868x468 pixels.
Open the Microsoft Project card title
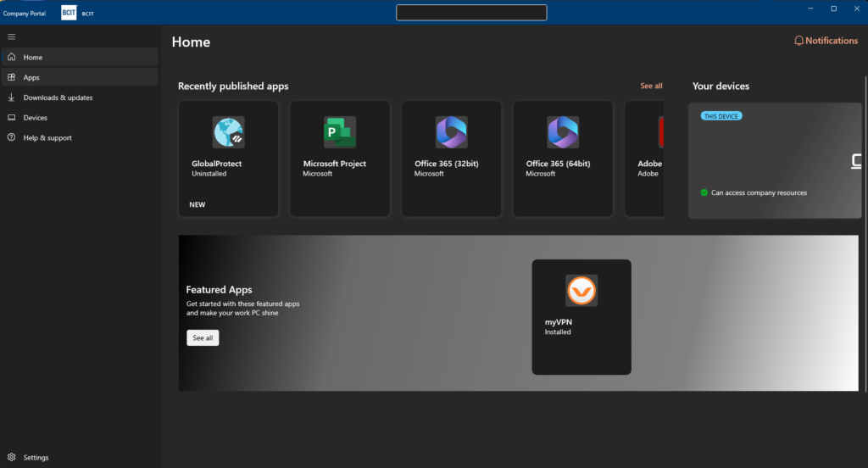pyautogui.click(x=334, y=164)
